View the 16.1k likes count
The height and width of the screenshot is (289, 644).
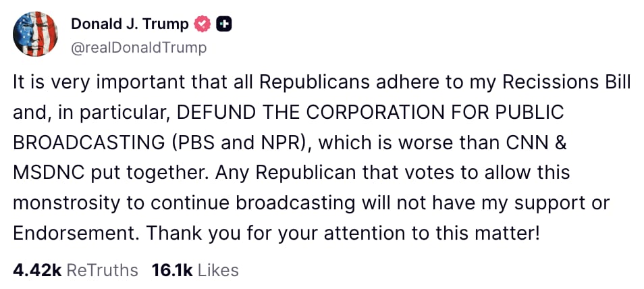173,270
